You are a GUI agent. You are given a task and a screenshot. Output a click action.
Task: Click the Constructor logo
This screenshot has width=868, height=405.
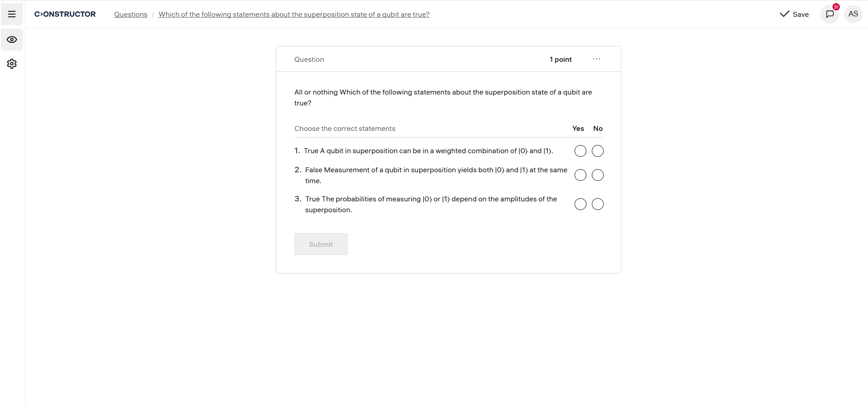tap(65, 14)
